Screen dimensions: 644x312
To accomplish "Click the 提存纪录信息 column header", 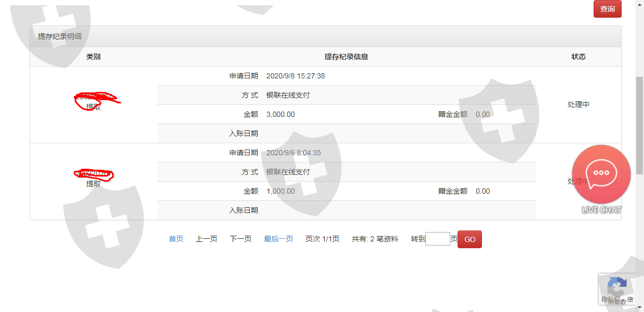I will pos(346,57).
